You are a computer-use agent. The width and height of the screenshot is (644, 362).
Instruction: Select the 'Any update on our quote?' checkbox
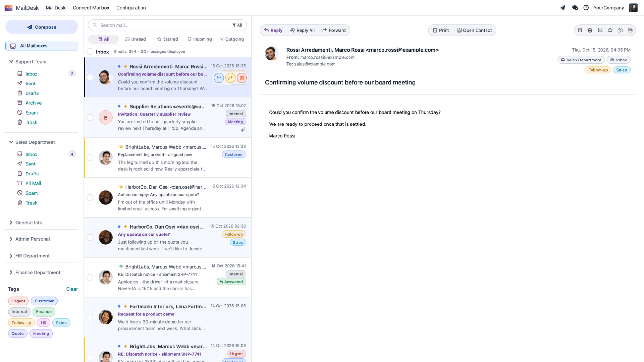[90, 237]
